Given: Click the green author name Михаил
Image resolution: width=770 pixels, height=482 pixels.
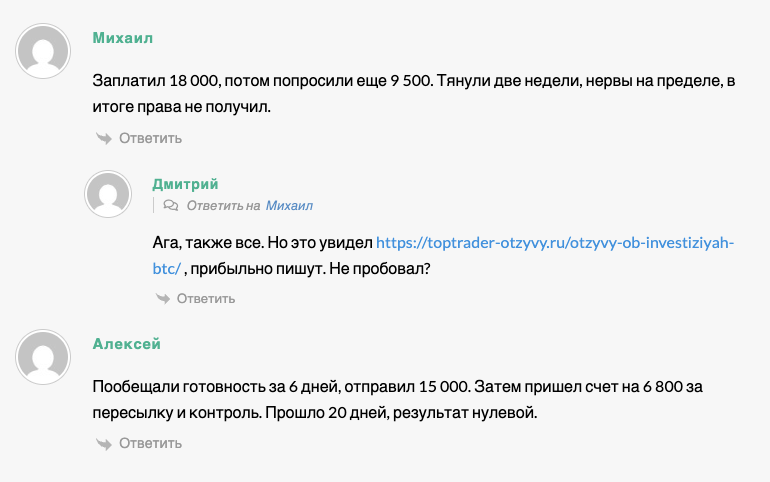Looking at the screenshot, I should [x=122, y=39].
